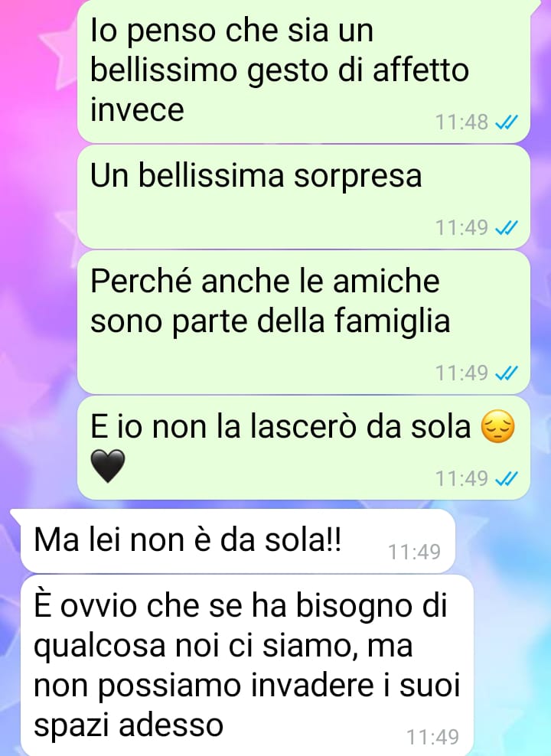Viewport: 551px width, 756px height.
Task: Tap the checkmarks on 'Un bellissima sorpresa'
Action: (x=507, y=227)
